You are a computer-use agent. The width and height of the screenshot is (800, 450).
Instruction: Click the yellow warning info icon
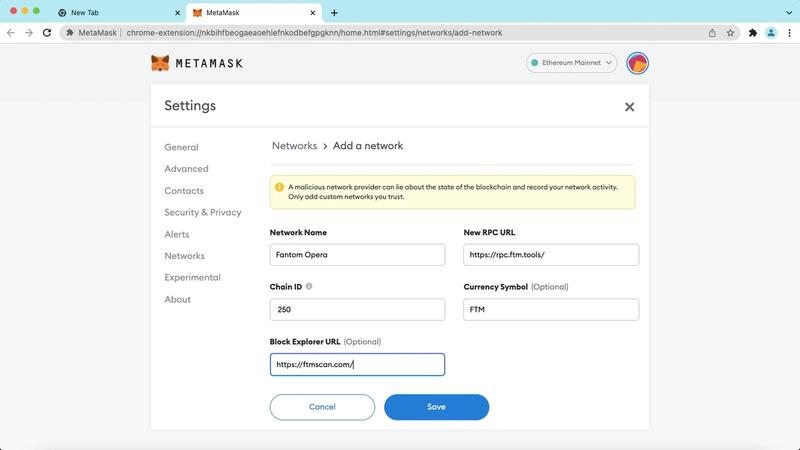click(x=279, y=187)
